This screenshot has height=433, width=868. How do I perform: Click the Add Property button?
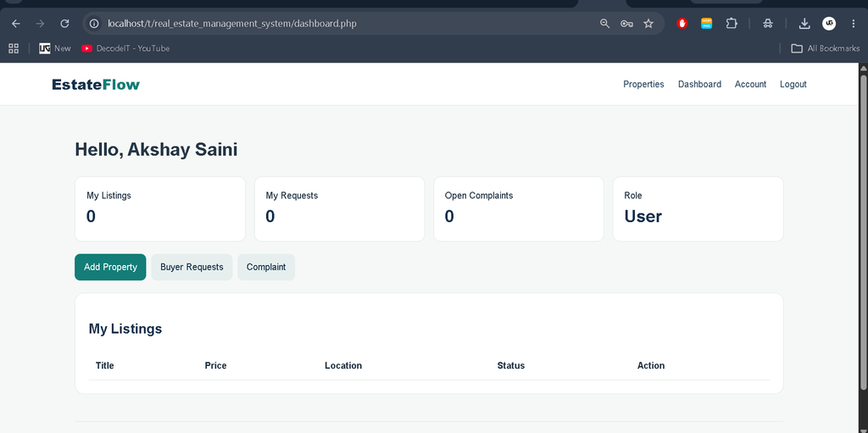click(x=111, y=267)
